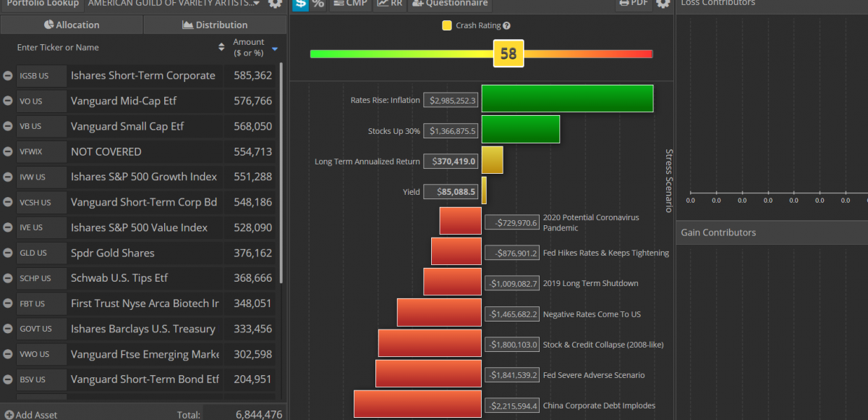This screenshot has height=420, width=868.
Task: Remove the IGSB US holding with minus icon
Action: [8, 76]
